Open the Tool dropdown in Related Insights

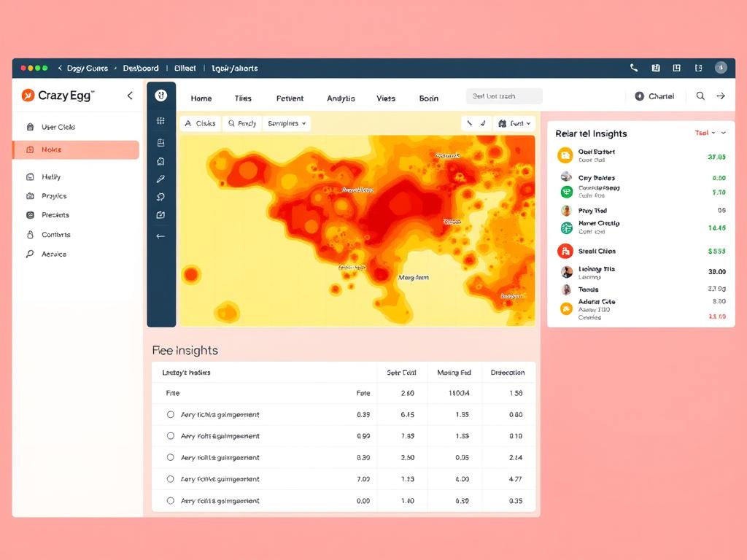click(705, 133)
